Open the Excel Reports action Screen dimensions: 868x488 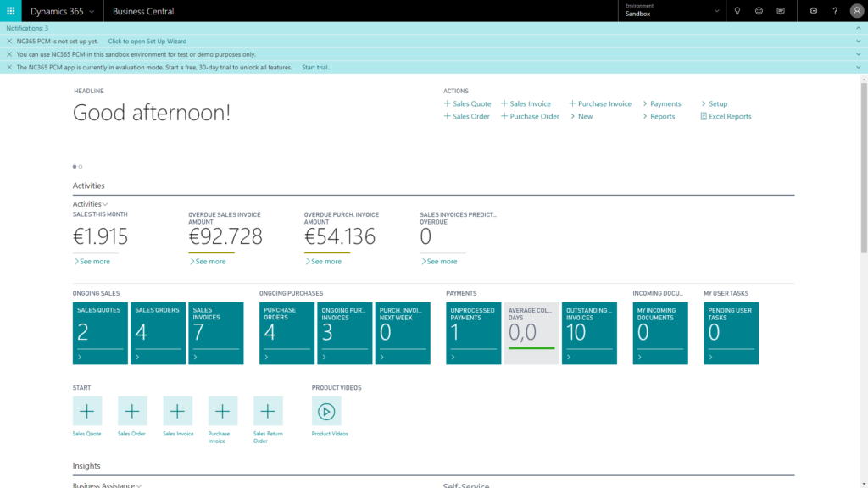pos(726,116)
